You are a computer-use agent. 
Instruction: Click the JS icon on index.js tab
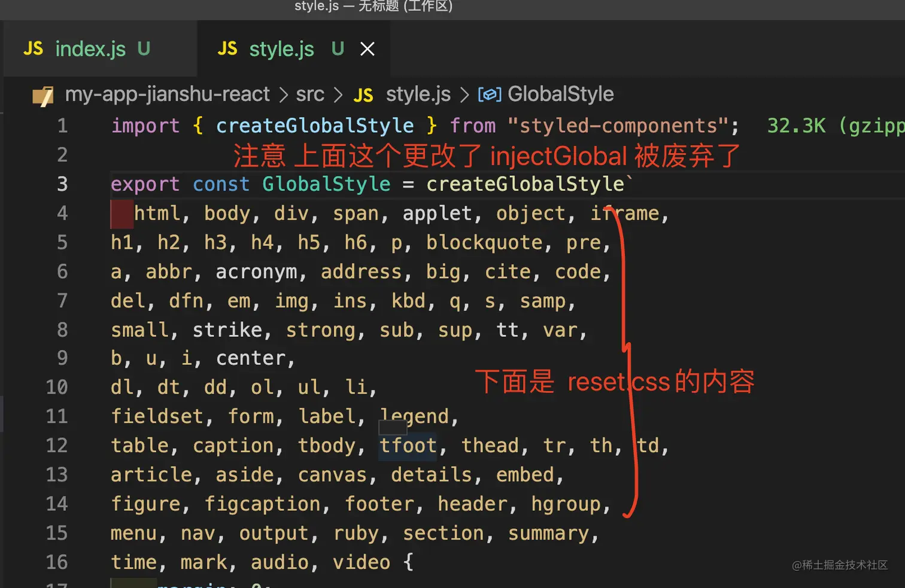34,49
